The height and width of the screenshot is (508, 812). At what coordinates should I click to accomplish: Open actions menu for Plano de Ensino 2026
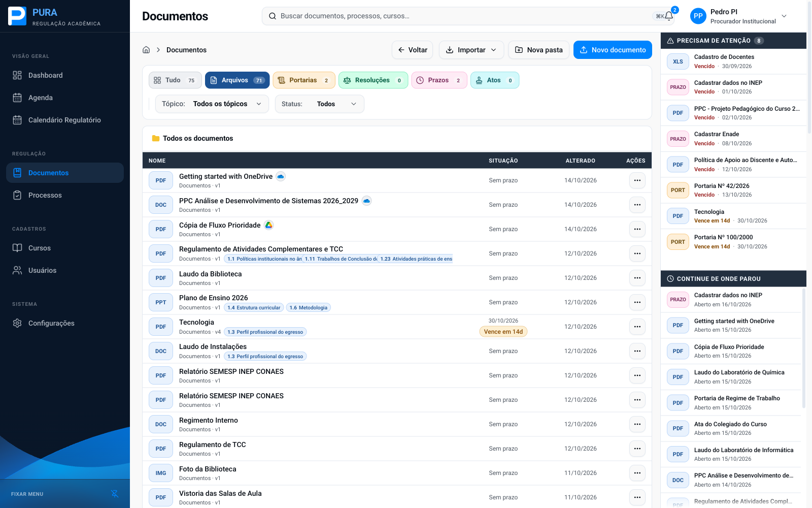(637, 302)
